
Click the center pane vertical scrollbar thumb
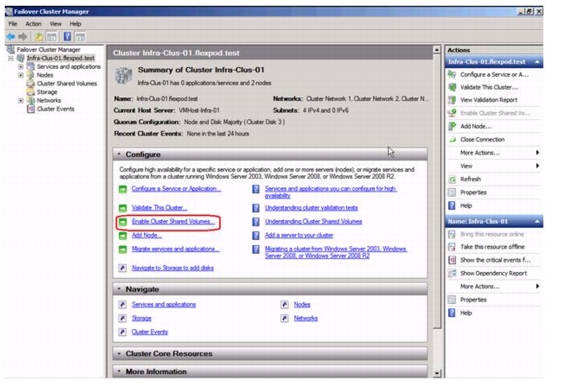click(x=437, y=191)
